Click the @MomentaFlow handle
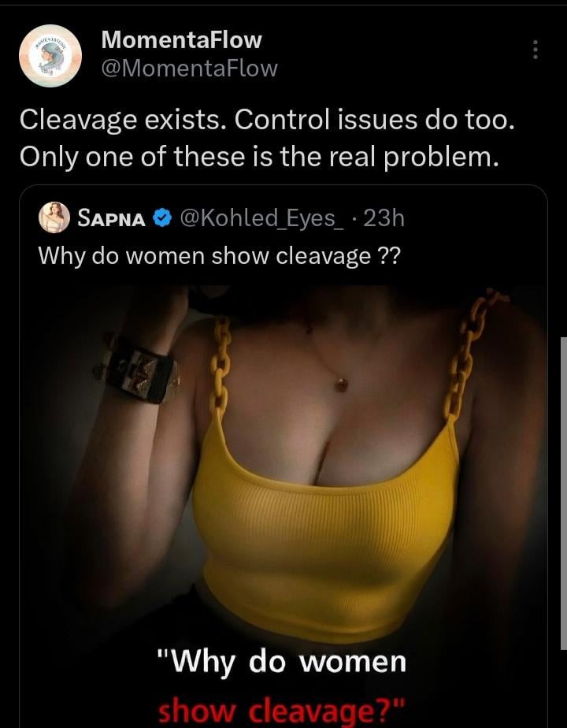 coord(189,69)
